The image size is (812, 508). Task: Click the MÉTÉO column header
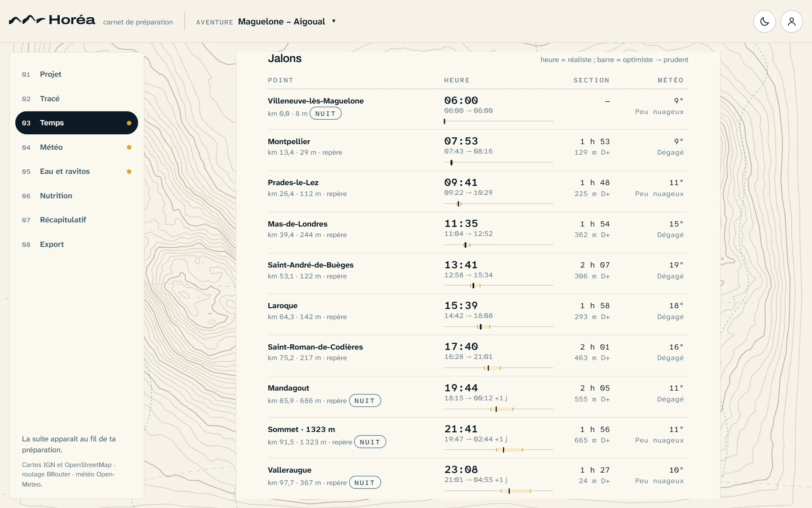click(x=670, y=80)
